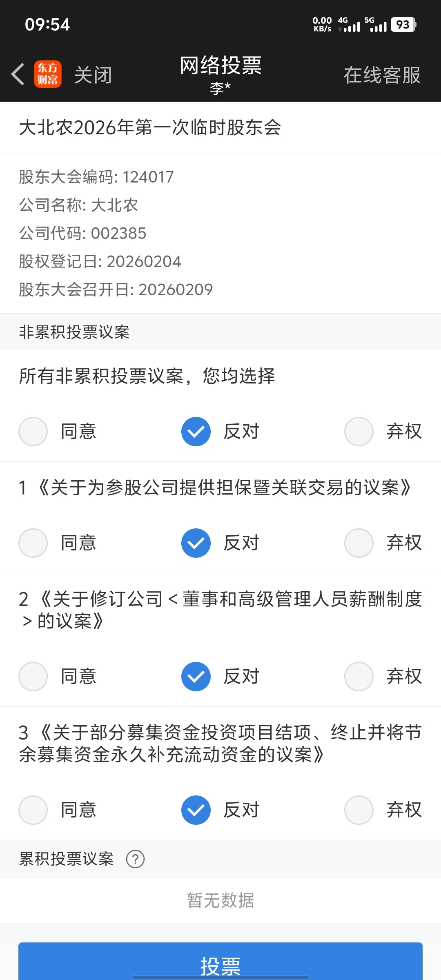Image resolution: width=441 pixels, height=980 pixels.
Task: Tap the 网络投票 page title
Action: click(220, 65)
